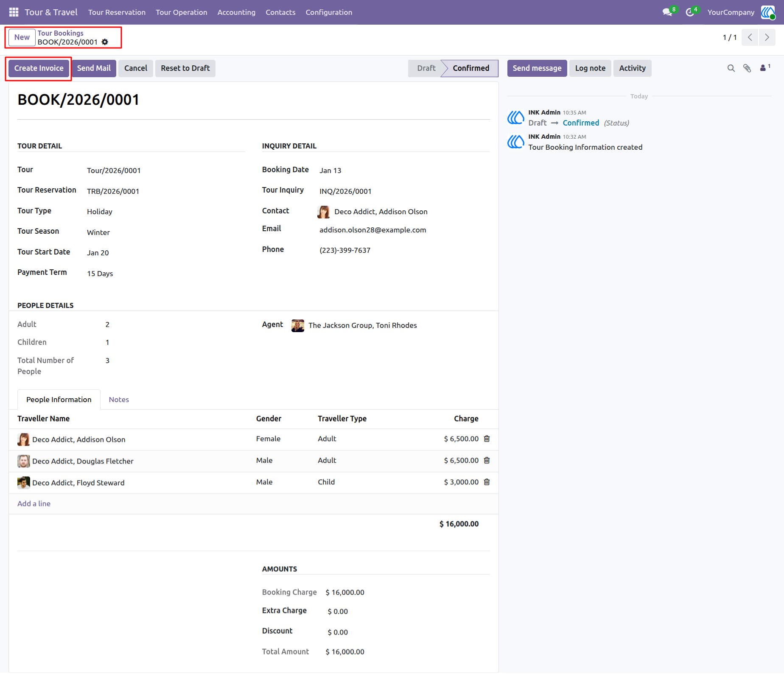Open Contacts menu
The image size is (784, 674).
280,12
